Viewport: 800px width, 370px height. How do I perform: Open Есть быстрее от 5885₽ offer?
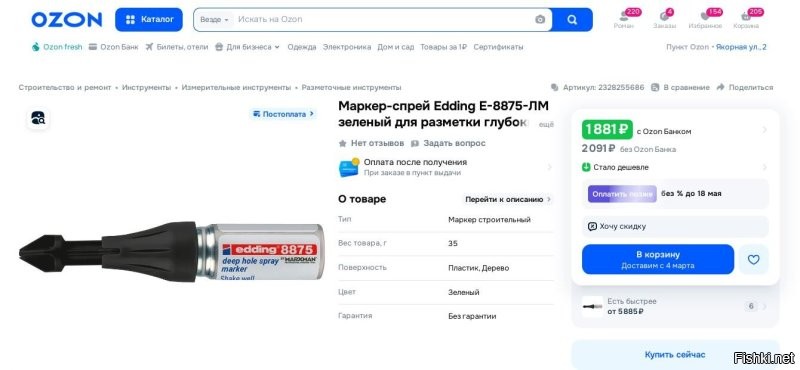(x=675, y=306)
